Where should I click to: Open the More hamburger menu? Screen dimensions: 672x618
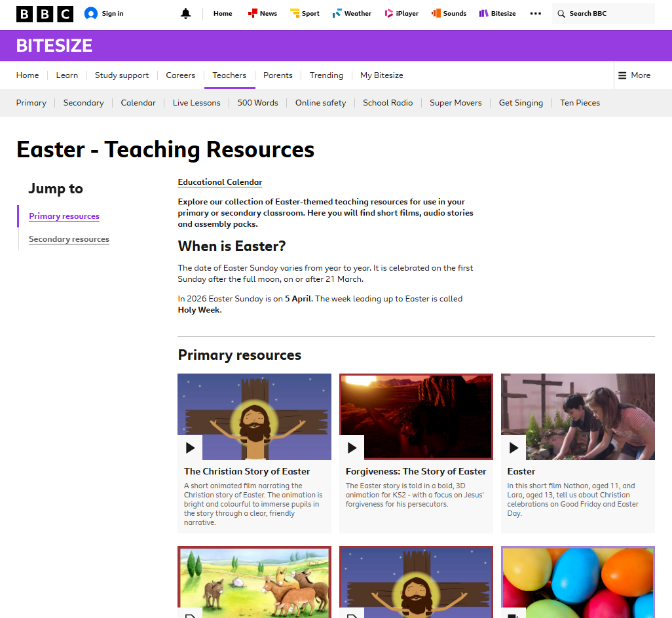point(634,75)
